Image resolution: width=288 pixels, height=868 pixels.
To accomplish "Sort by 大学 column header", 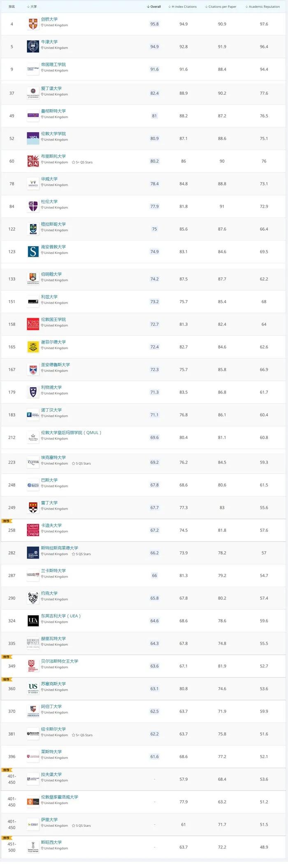I will [32, 7].
